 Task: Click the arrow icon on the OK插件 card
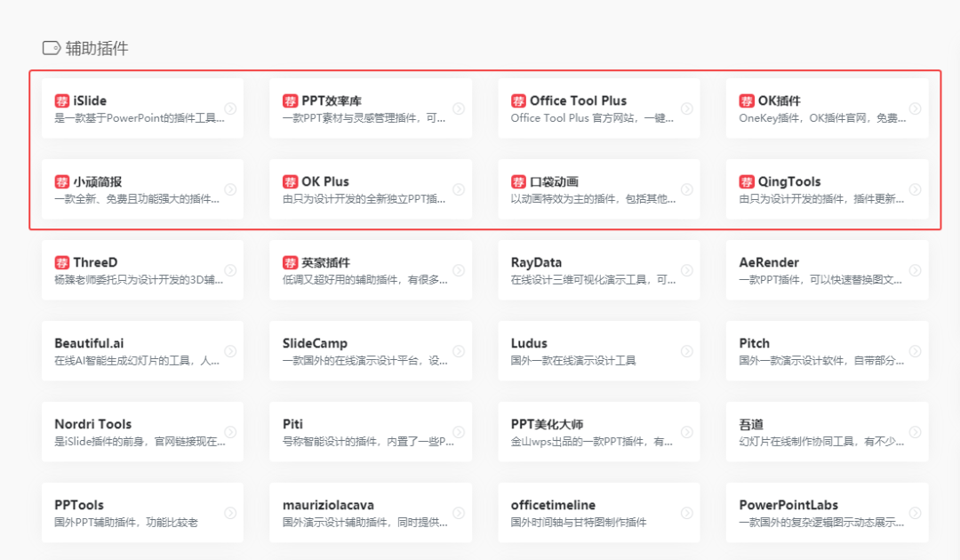916,108
